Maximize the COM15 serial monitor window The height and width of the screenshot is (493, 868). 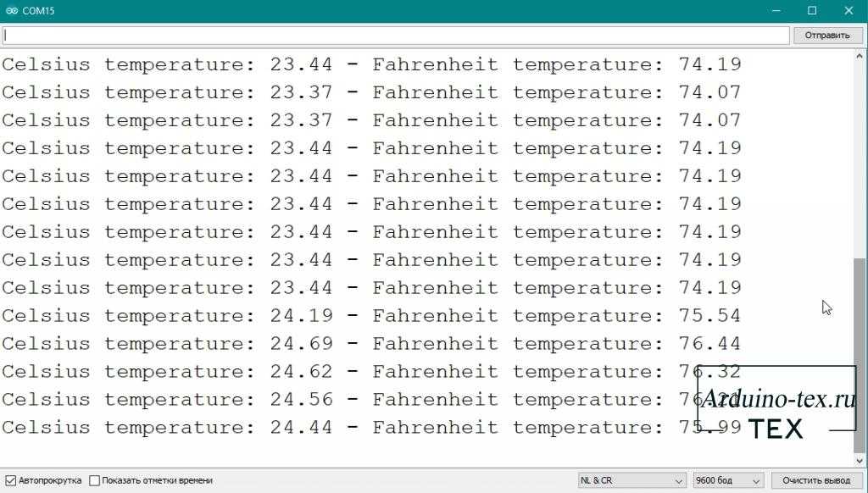pos(812,10)
